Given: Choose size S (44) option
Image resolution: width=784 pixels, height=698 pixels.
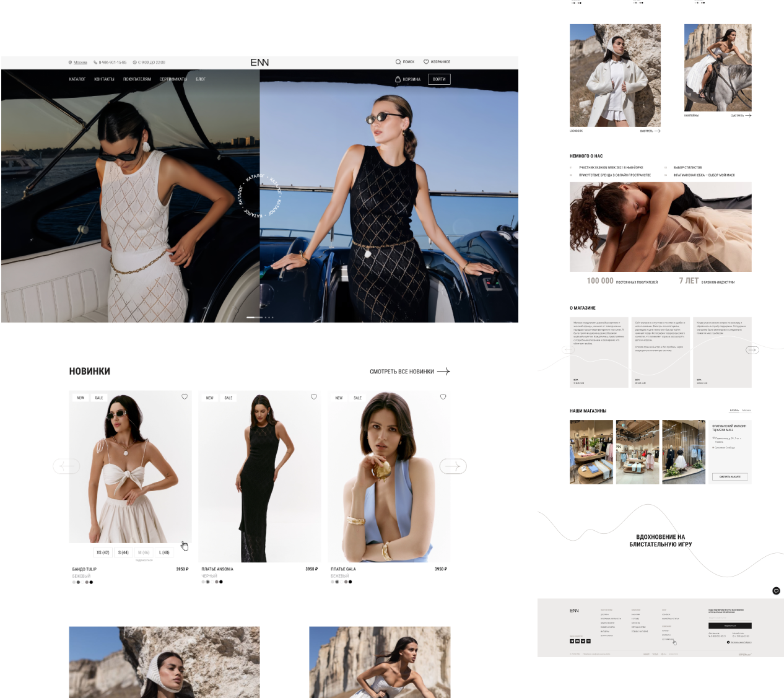Looking at the screenshot, I should click(123, 552).
